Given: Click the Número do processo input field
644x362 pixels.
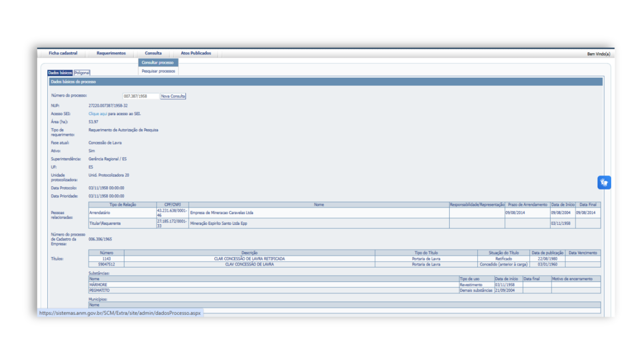Looking at the screenshot, I should (141, 96).
